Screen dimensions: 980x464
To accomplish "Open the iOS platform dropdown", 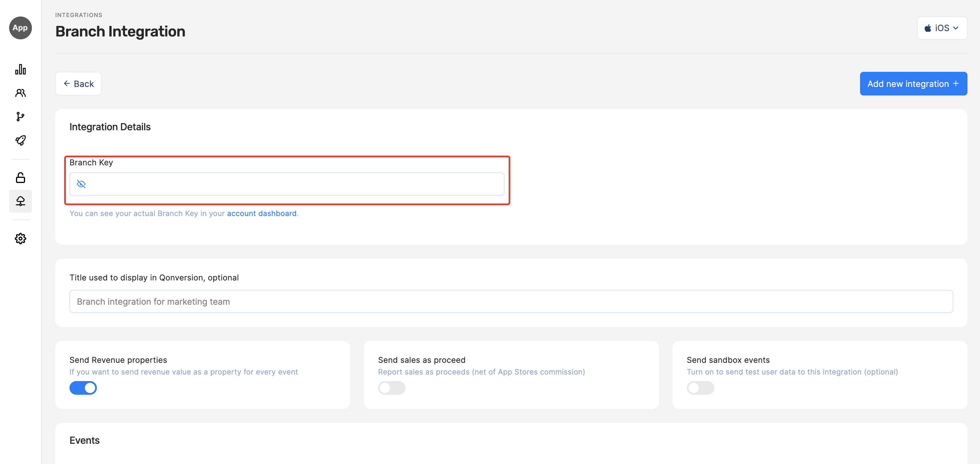I will (942, 28).
